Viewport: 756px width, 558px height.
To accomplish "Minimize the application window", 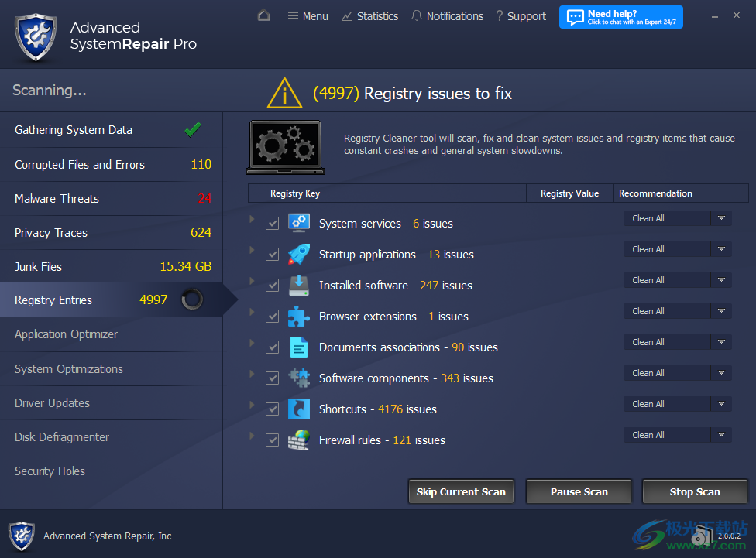I will tap(715, 16).
